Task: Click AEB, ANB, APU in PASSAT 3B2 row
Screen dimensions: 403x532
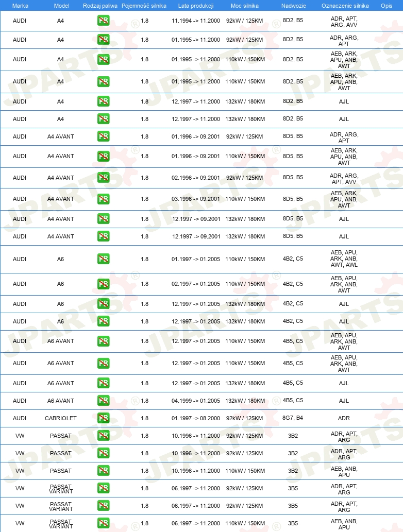Action: (x=344, y=472)
